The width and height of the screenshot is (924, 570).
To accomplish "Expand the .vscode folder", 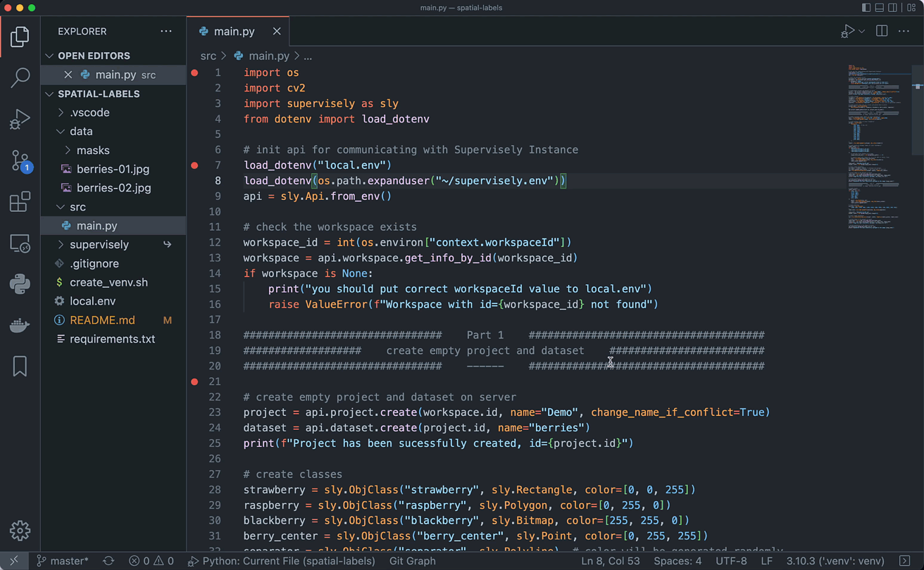I will click(113, 113).
